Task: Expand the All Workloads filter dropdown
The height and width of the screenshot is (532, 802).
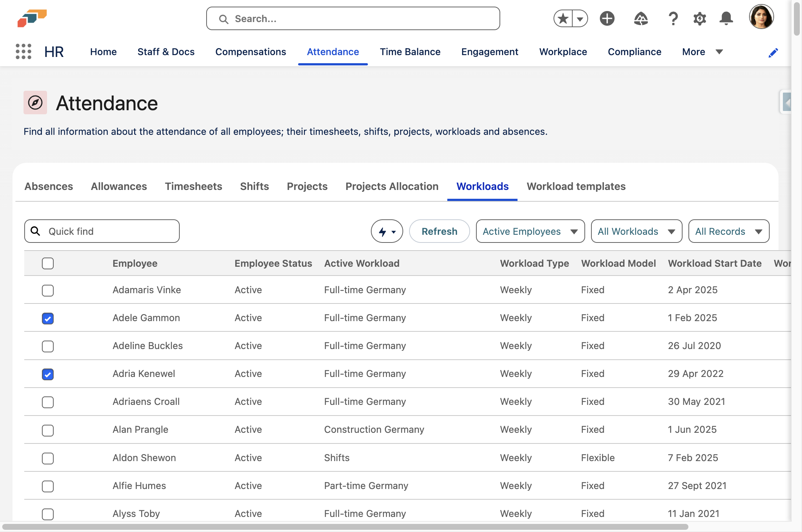Action: 636,231
